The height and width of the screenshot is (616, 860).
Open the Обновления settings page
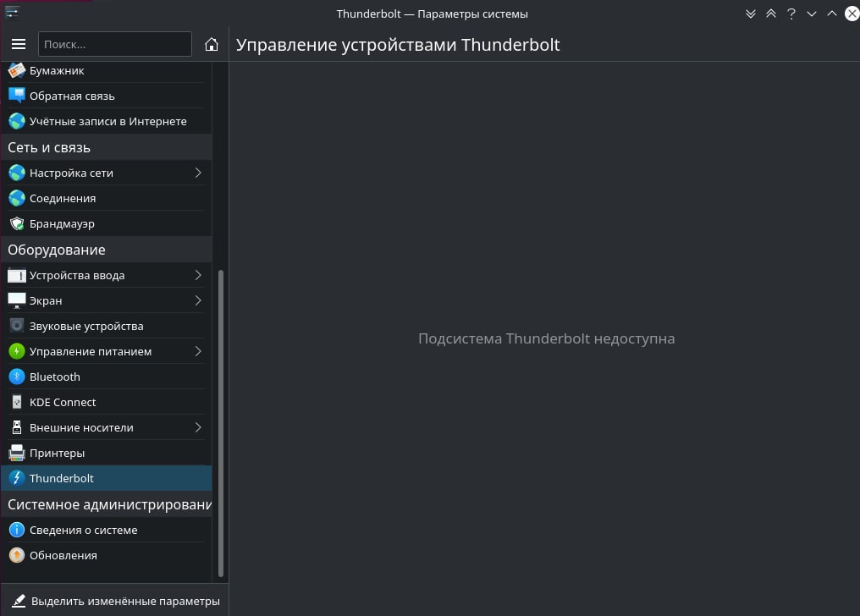[107, 555]
